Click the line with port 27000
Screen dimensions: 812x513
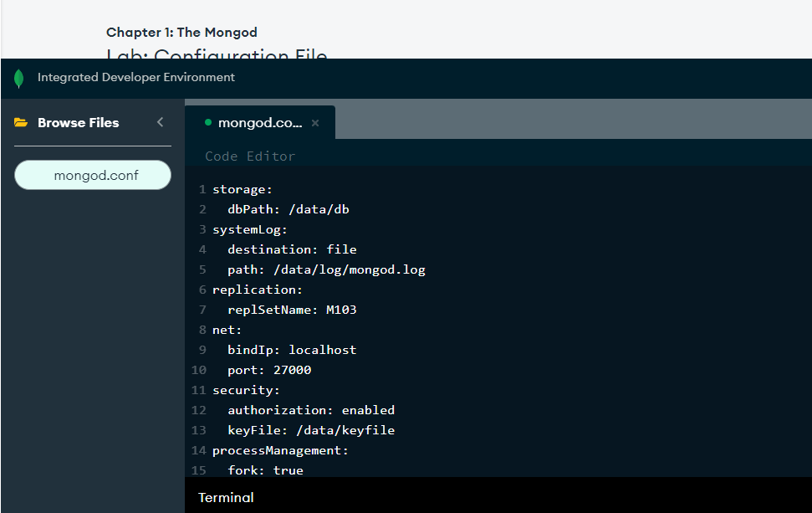click(268, 370)
